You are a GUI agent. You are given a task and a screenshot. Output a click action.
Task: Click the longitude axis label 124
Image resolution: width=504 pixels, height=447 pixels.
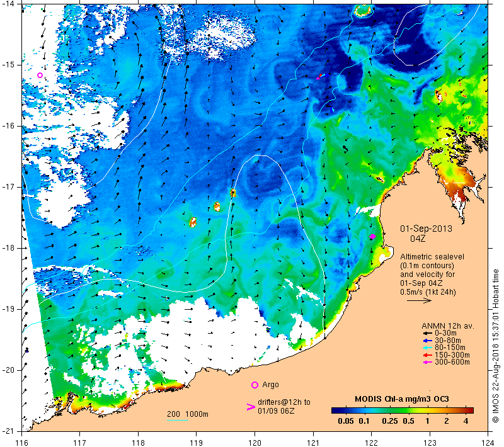coord(488,443)
